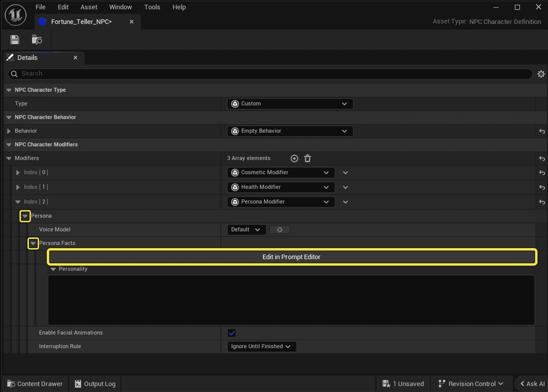Click the 1 Unsaved status button
Image resolution: width=548 pixels, height=392 pixels.
point(403,384)
